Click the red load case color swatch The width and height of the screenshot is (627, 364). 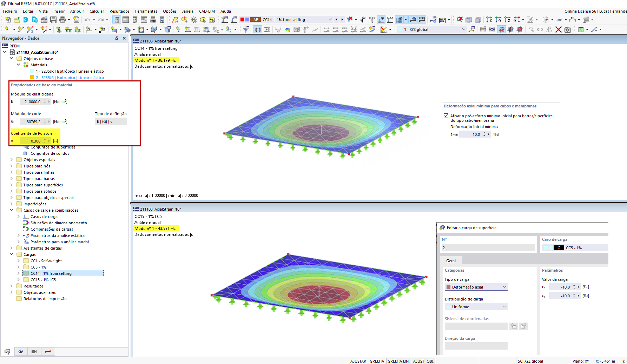[x=242, y=20]
